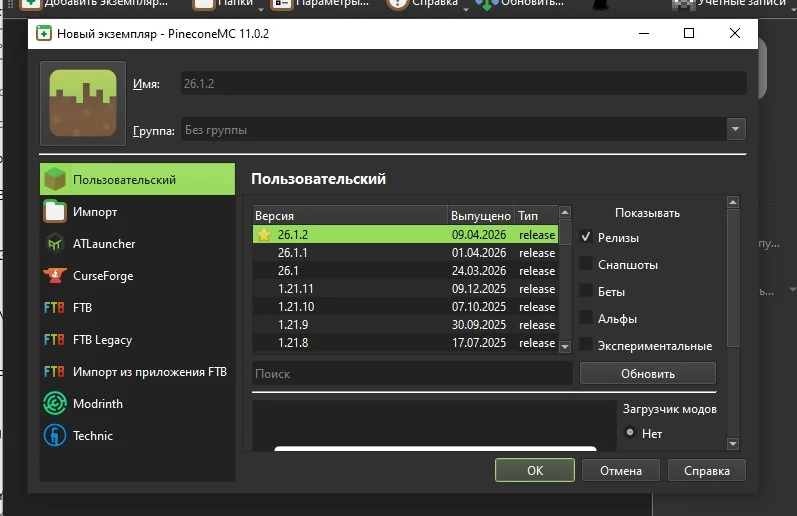Select version 26.1.1 row
The height and width of the screenshot is (516, 797).
click(405, 253)
